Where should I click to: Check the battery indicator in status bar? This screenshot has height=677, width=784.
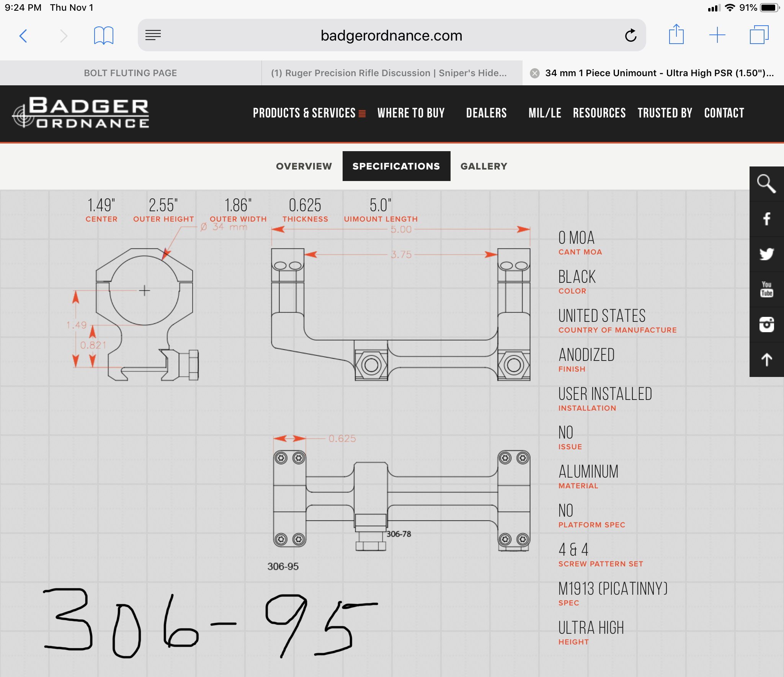pyautogui.click(x=769, y=8)
